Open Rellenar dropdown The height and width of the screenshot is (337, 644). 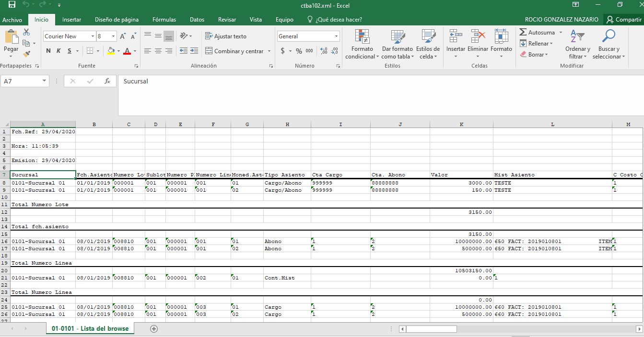(536, 44)
